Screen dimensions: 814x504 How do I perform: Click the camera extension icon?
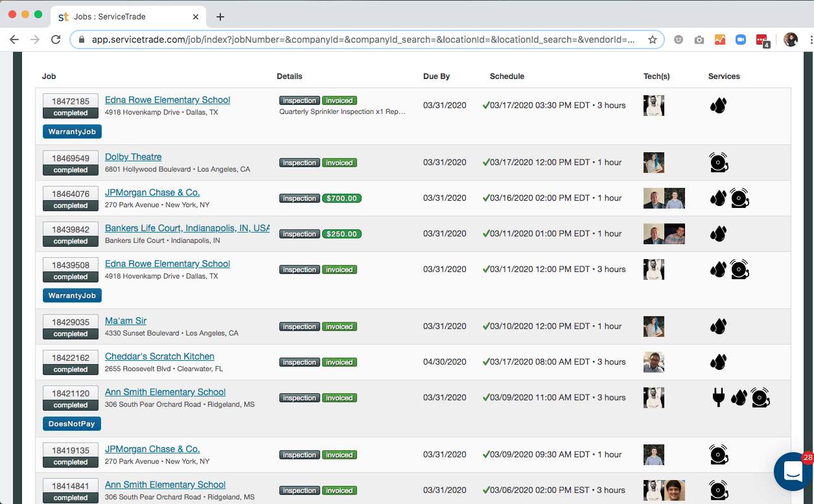[x=699, y=40]
